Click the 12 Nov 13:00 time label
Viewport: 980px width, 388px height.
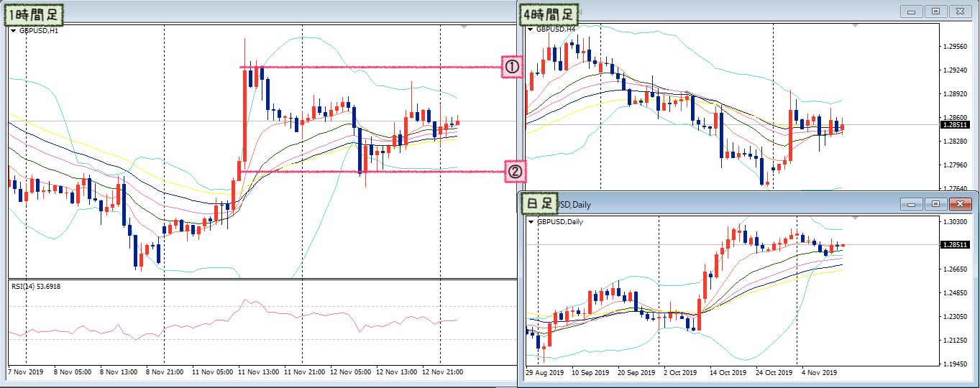pos(398,372)
